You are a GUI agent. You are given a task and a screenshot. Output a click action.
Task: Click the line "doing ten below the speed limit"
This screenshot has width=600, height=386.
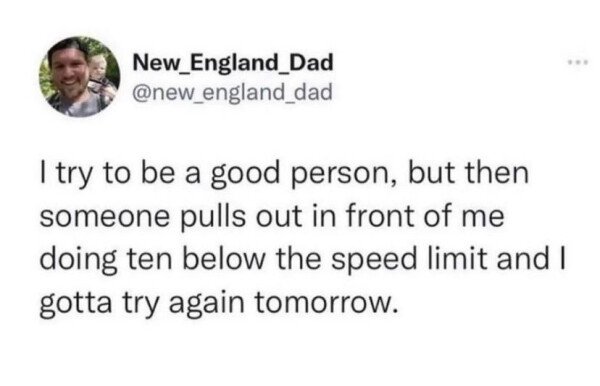tap(302, 260)
